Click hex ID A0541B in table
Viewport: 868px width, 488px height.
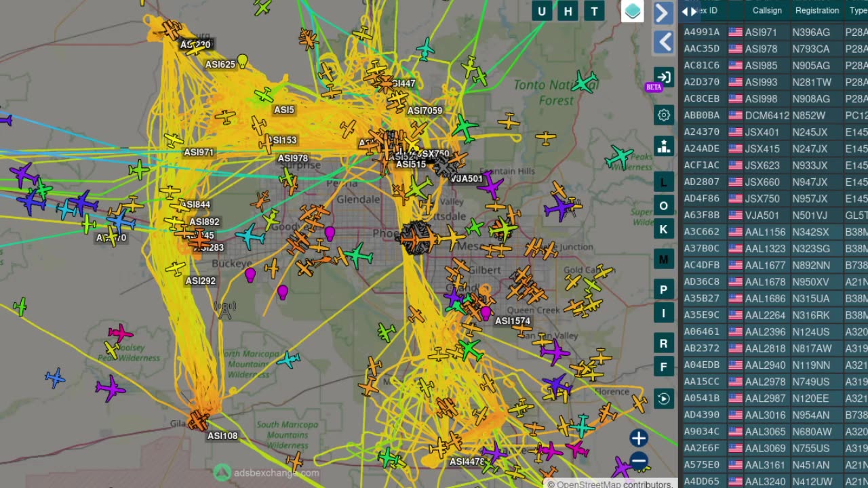click(x=702, y=398)
